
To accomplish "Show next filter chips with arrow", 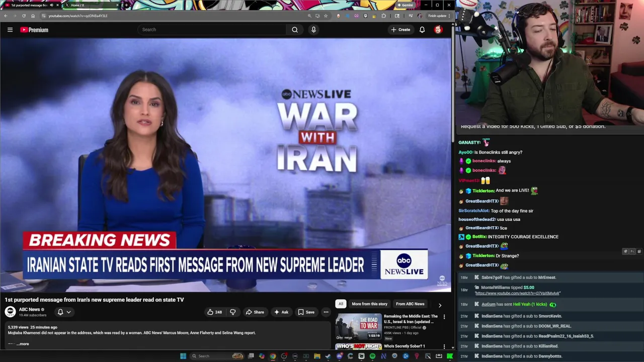I will [x=440, y=305].
